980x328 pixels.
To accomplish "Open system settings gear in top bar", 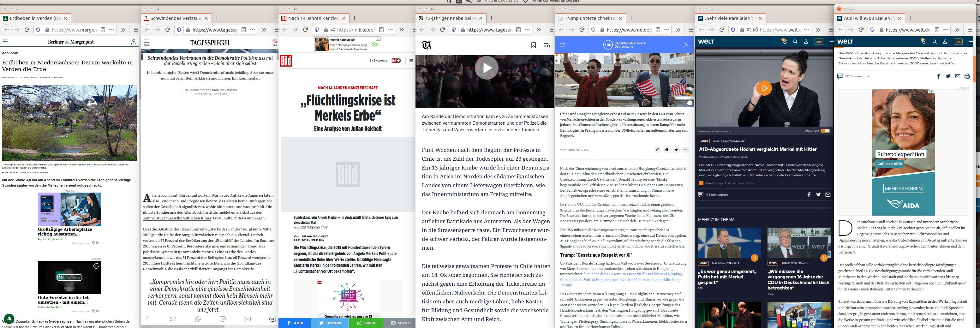I will coord(525,1).
